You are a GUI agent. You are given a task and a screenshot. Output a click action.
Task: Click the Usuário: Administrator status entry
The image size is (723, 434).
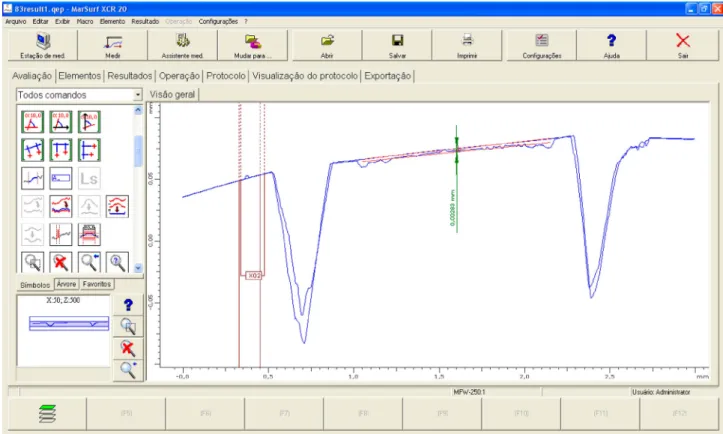[661, 392]
